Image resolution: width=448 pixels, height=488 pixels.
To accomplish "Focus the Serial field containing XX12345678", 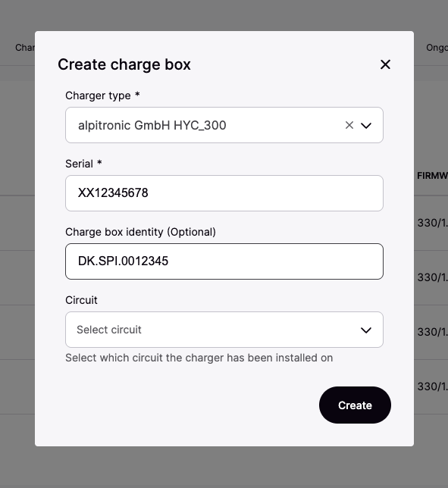I will tap(224, 193).
